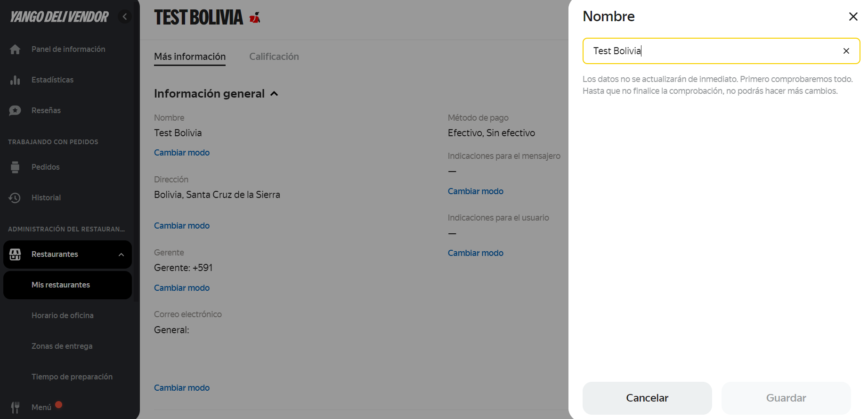Click the Panel de información home icon
Viewport: 868px width, 419px height.
[x=15, y=49]
